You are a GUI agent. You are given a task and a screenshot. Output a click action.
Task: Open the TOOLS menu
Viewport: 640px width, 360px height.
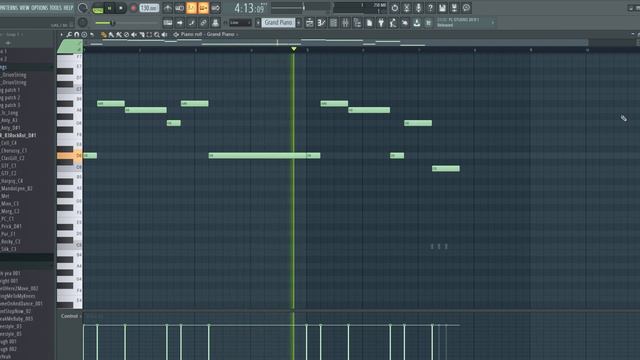click(56, 8)
